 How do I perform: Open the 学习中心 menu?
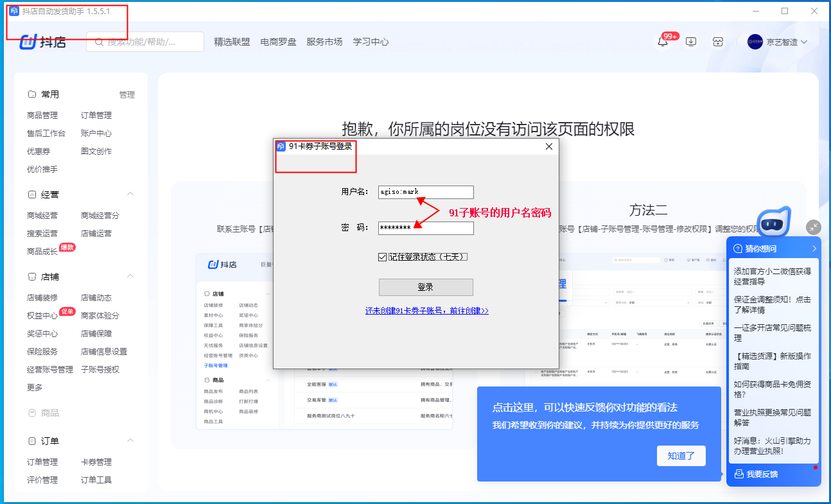click(x=371, y=42)
